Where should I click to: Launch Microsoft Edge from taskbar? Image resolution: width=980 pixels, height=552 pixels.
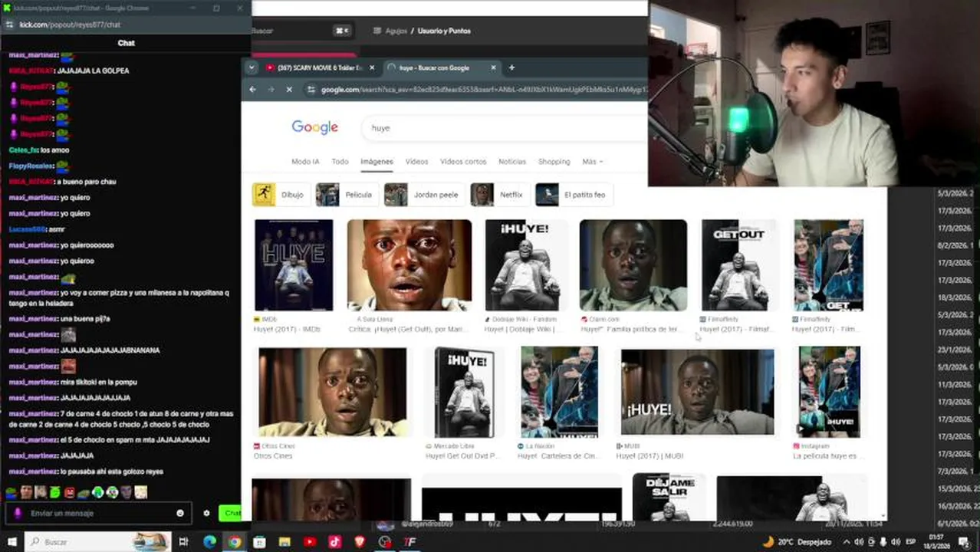pyautogui.click(x=209, y=542)
